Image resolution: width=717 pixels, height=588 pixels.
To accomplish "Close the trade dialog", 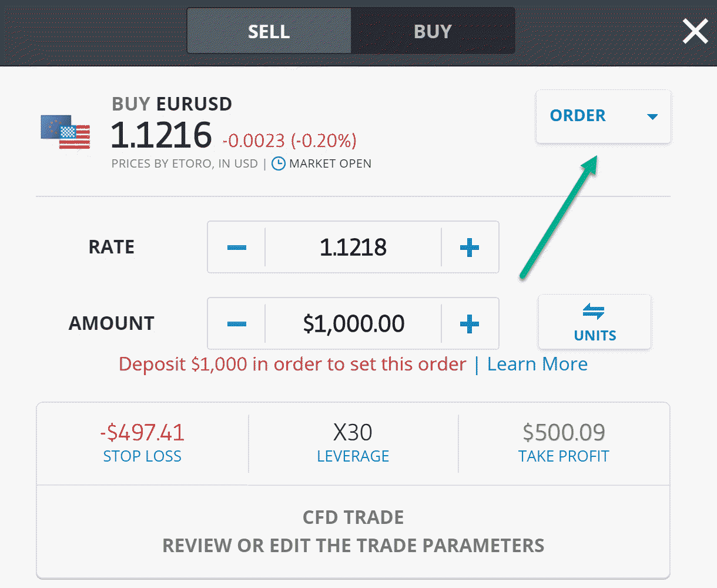I will click(695, 31).
